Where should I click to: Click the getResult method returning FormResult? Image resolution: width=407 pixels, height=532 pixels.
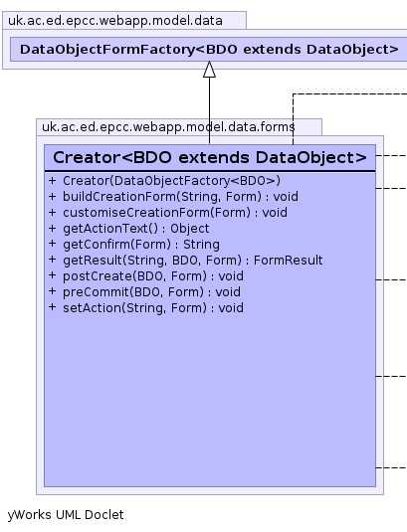193,261
